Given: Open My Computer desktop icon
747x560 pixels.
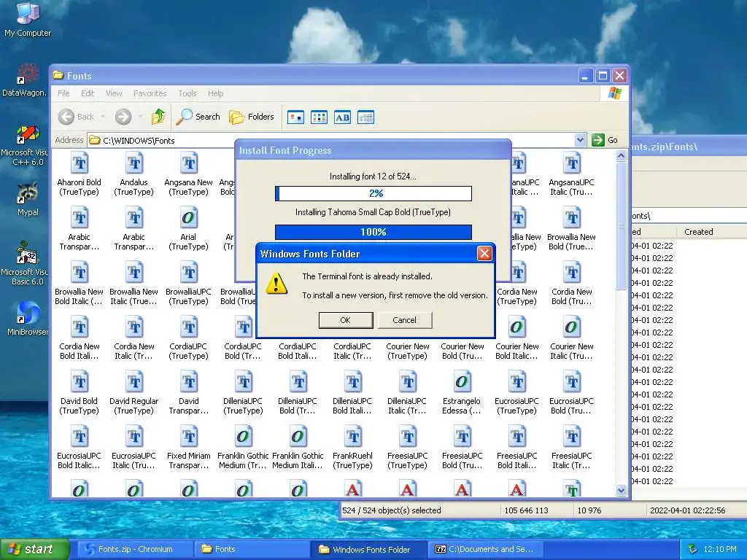Looking at the screenshot, I should 28,19.
